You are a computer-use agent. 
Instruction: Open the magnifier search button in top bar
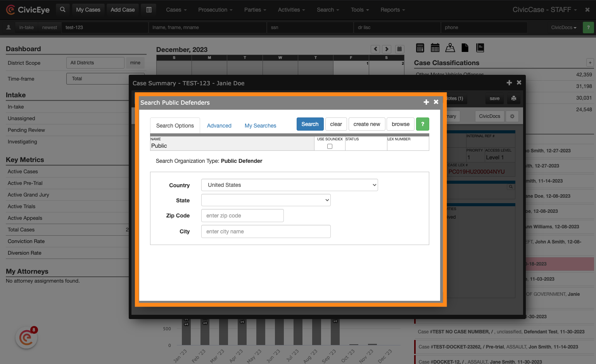click(62, 10)
